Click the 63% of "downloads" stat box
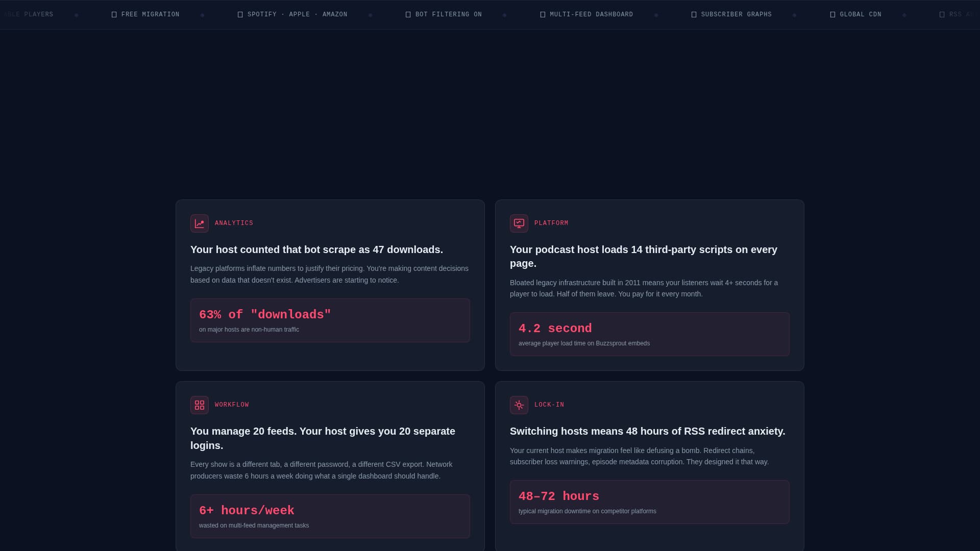 click(330, 320)
